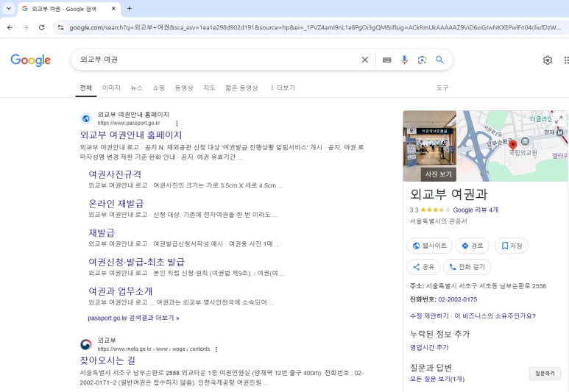The height and width of the screenshot is (392, 569).
Task: Reload the current page
Action: [x=42, y=27]
